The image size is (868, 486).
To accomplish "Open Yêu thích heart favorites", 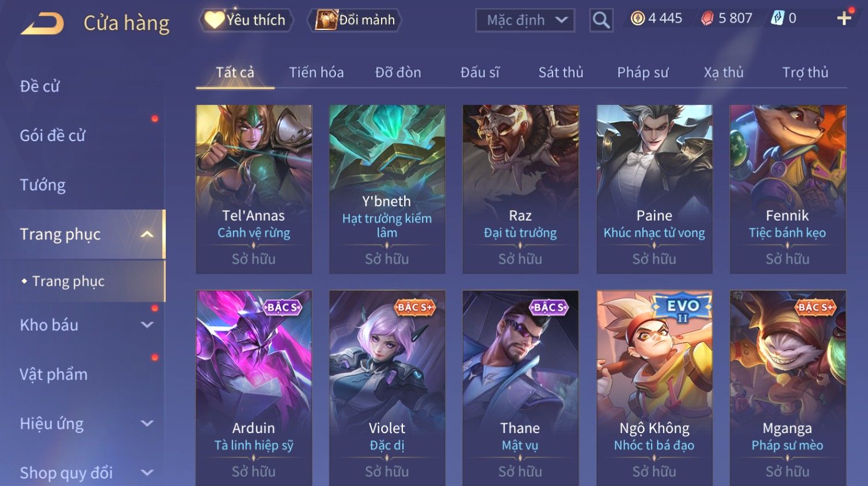I will [x=246, y=20].
